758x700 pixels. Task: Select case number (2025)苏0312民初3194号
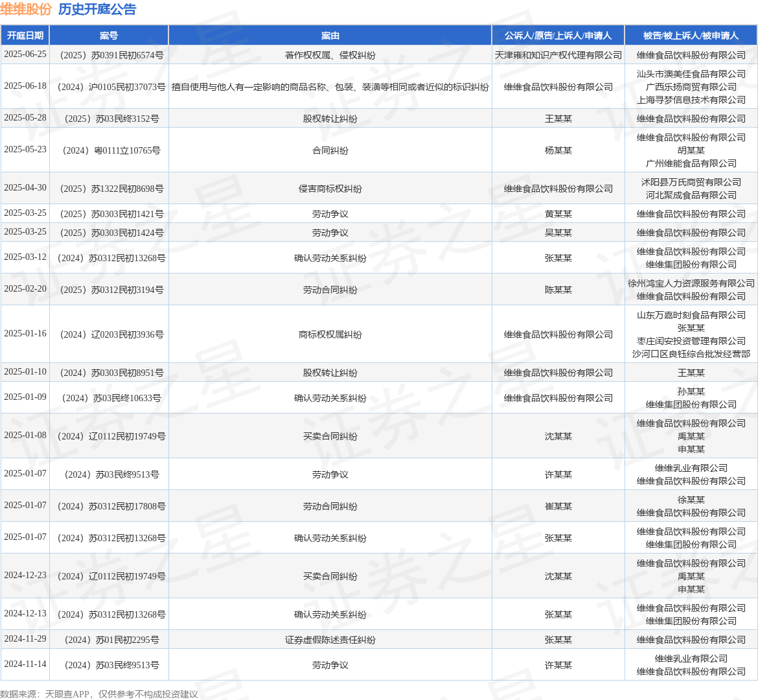coord(109,290)
